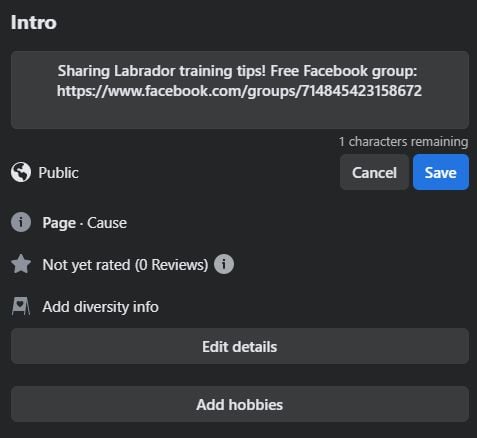477x438 pixels.
Task: Choose Add diversity info
Action: coord(100,307)
